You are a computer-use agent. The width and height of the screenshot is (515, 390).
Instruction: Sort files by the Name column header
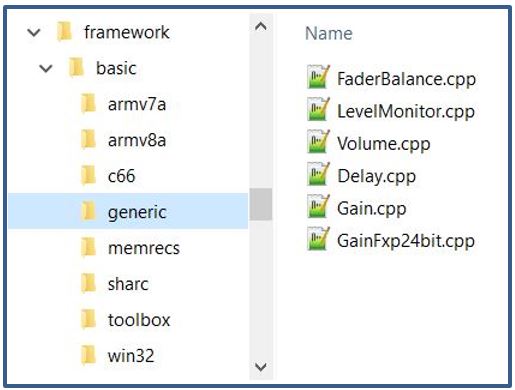pos(329,33)
